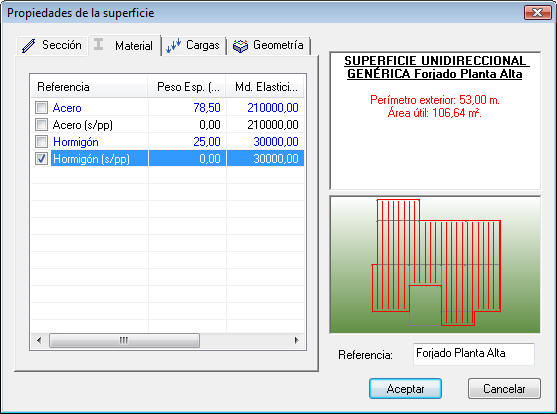Click the left arrow of horizontal scrollbar
Viewport: 557px width, 414px height.
click(39, 340)
